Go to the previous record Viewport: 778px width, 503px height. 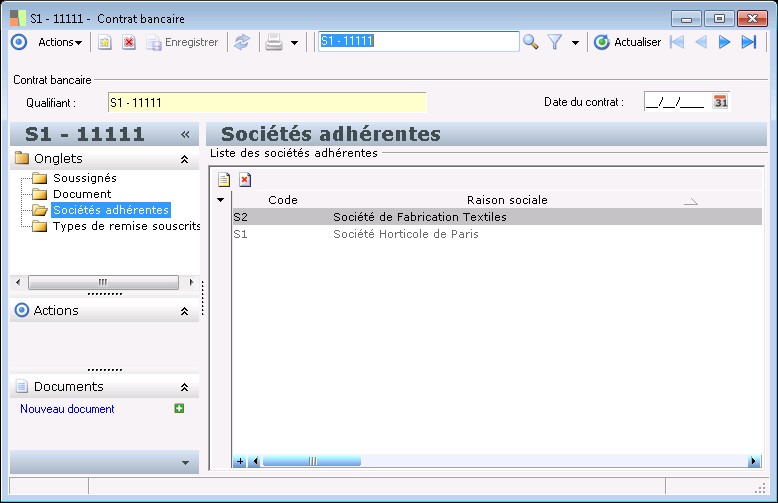(x=701, y=42)
